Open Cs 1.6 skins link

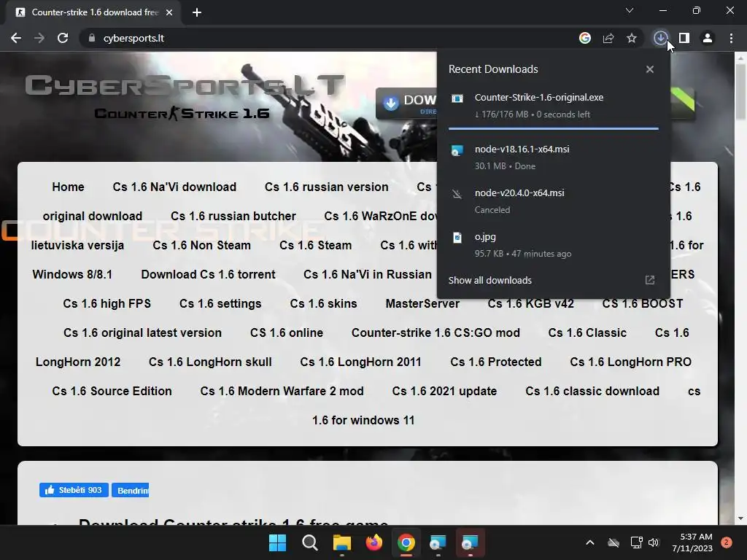(323, 303)
